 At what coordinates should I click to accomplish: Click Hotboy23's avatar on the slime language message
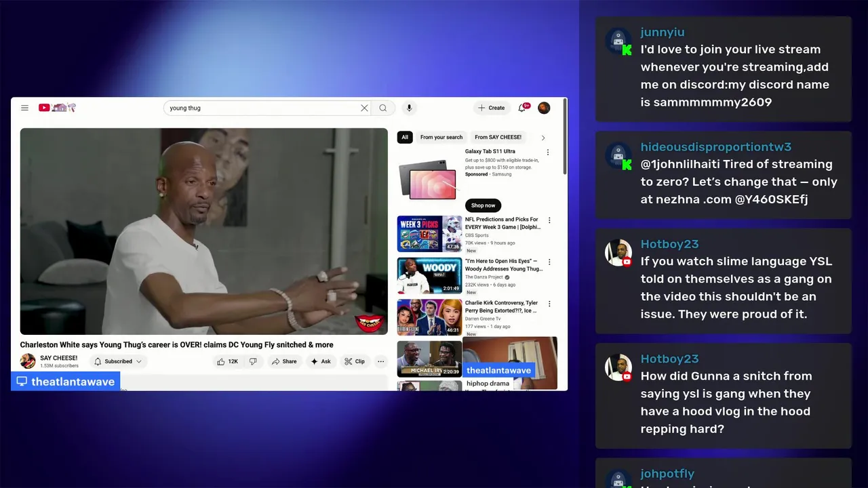618,252
